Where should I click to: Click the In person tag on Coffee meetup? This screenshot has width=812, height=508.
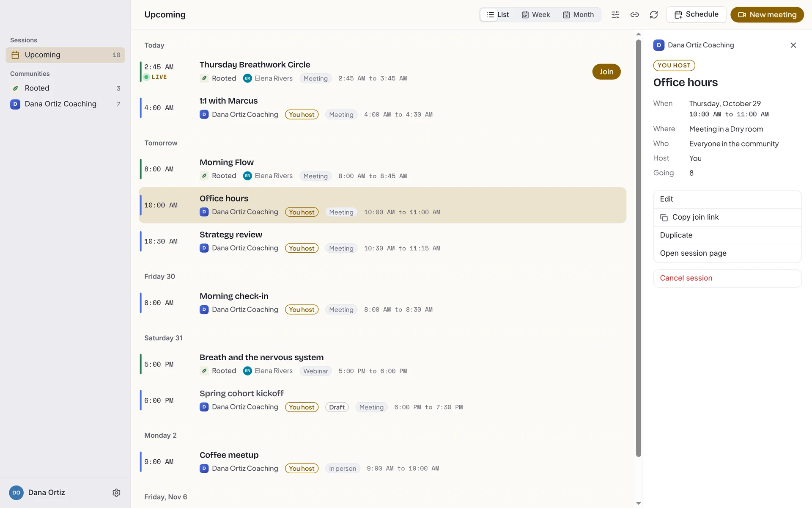(343, 469)
